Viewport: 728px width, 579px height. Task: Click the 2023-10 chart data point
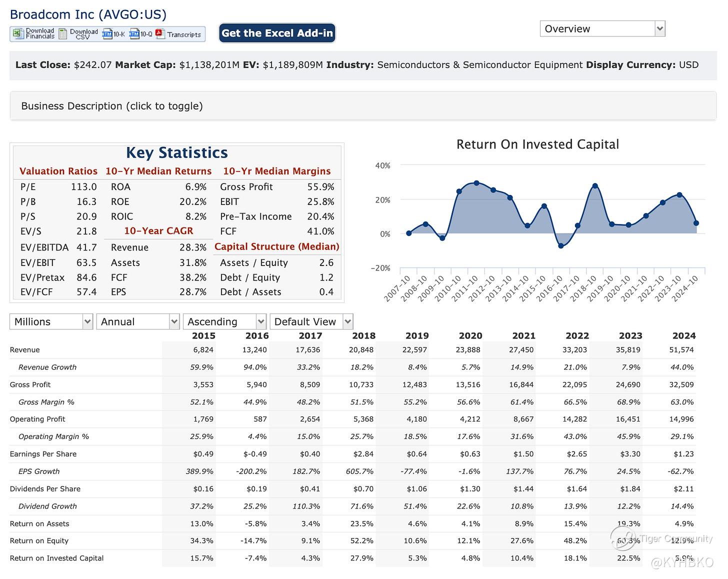(x=679, y=195)
